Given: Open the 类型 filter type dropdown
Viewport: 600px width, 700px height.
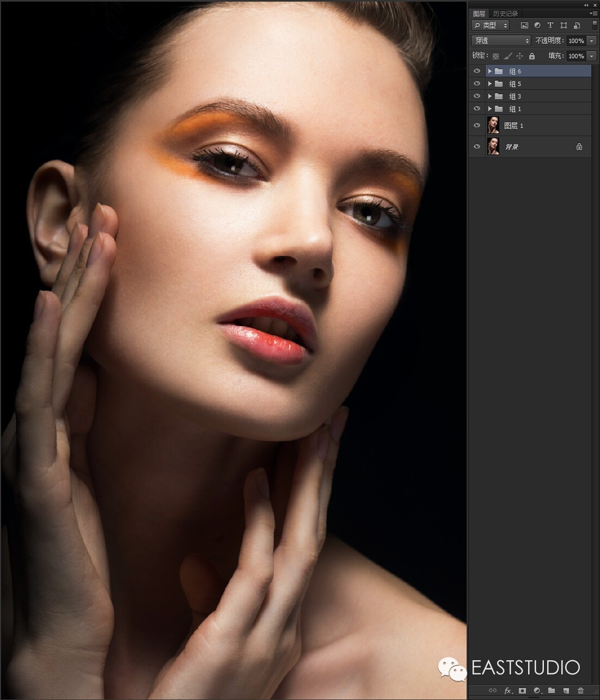Looking at the screenshot, I should coord(491,26).
